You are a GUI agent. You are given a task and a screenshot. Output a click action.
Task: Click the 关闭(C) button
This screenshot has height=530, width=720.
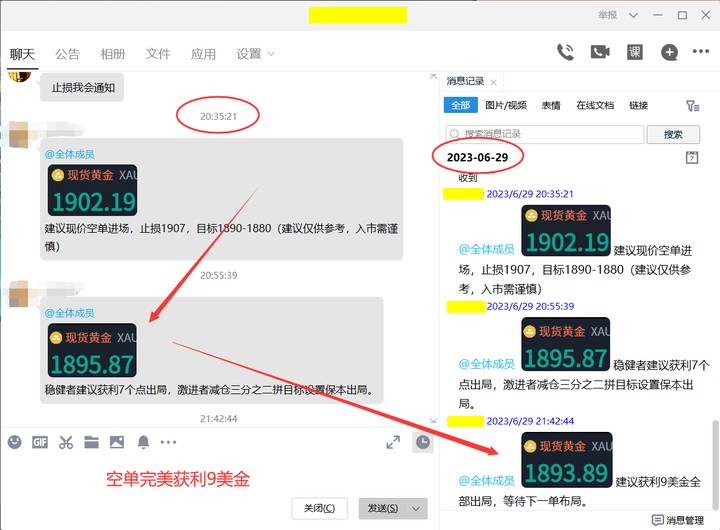tap(319, 508)
